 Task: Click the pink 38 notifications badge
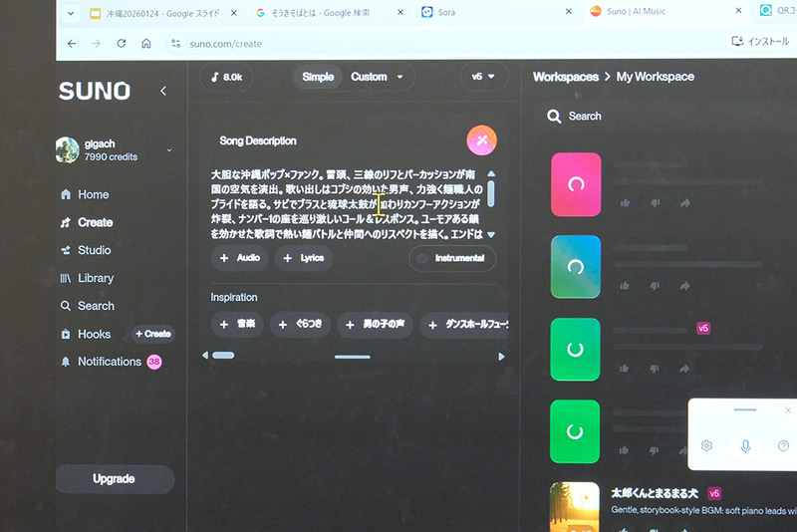pos(154,362)
